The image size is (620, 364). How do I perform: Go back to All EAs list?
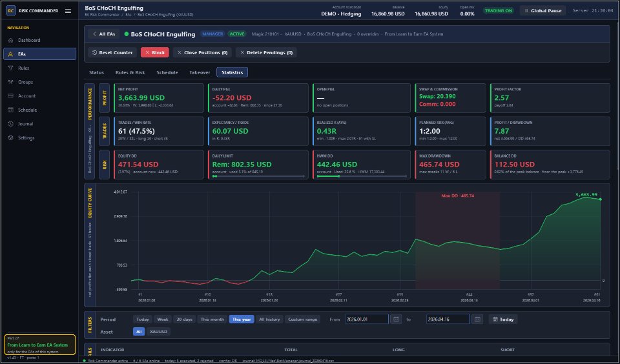click(x=103, y=34)
